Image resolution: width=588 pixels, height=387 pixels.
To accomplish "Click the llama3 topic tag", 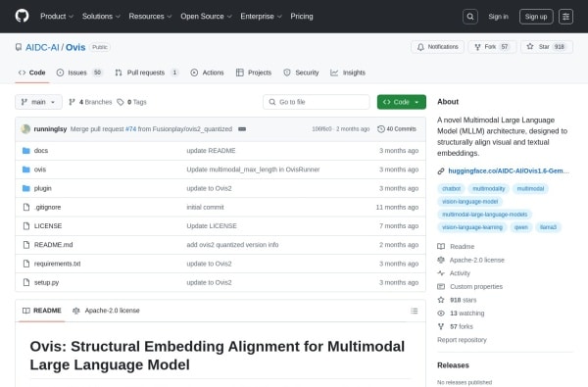I will [548, 227].
